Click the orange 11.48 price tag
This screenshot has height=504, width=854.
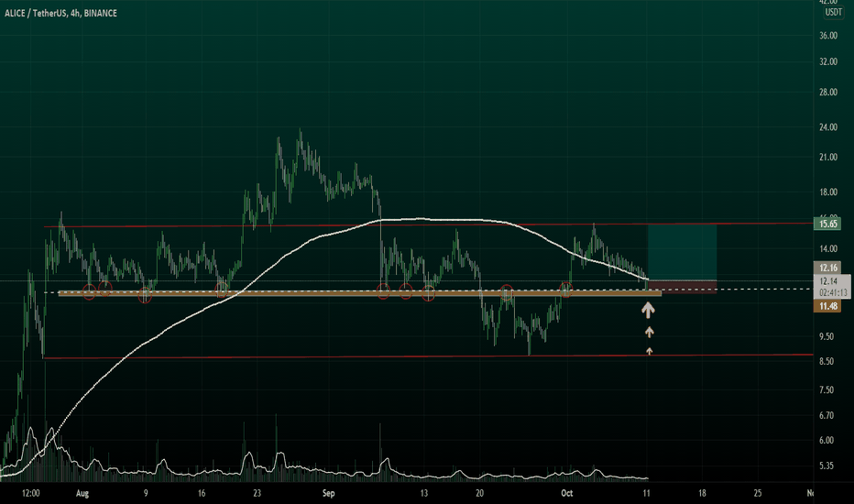(827, 306)
